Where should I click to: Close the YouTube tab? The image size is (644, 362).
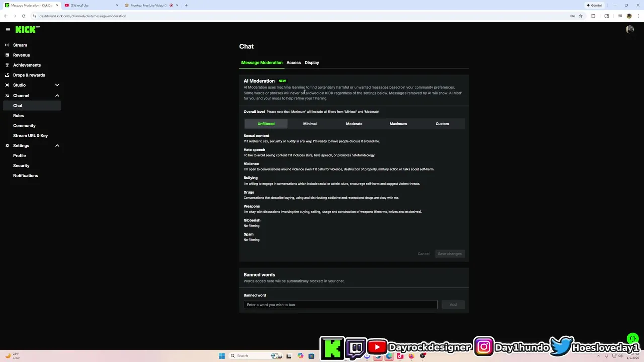click(117, 5)
